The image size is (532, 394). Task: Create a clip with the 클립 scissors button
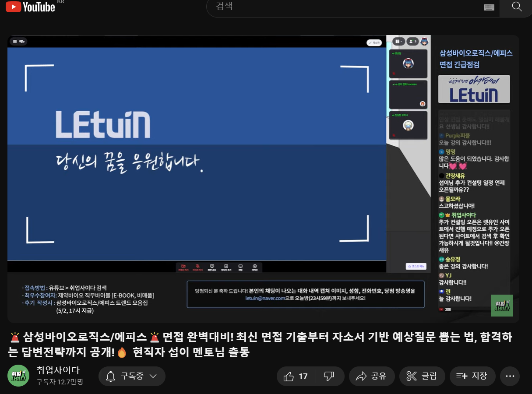[422, 376]
